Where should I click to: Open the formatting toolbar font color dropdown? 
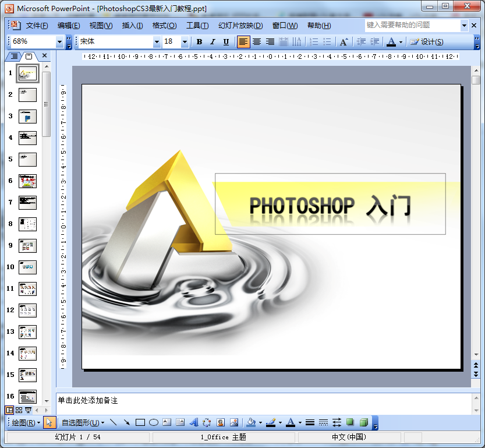click(x=401, y=42)
